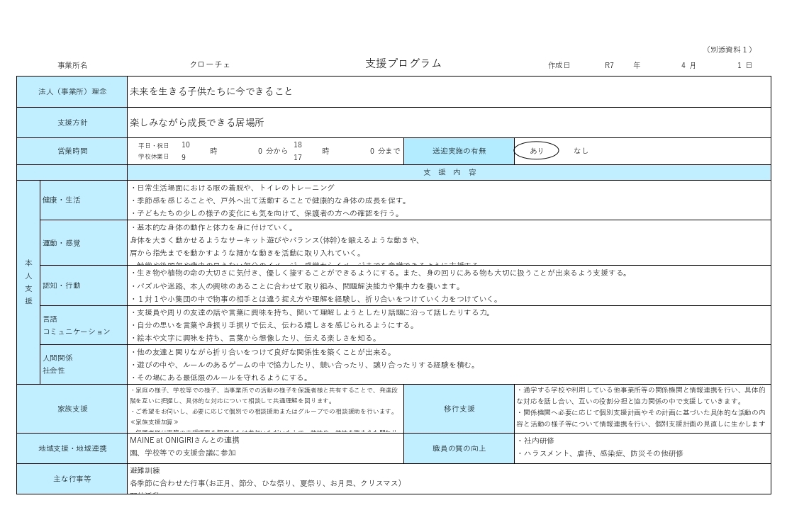Image resolution: width=787 pixels, height=532 pixels.
Task: Select the なし option for 送迎
Action: click(x=581, y=150)
